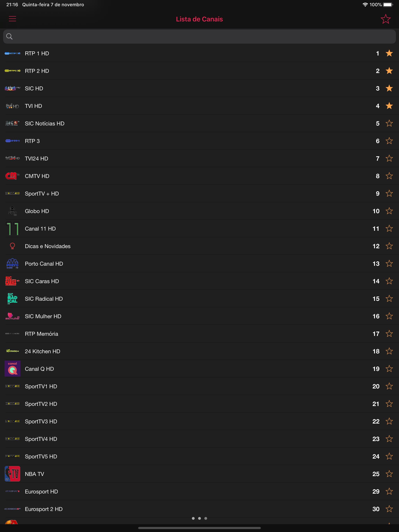Select the SIC Radical HD green logo
Screen dimensions: 399x532
pos(12,299)
